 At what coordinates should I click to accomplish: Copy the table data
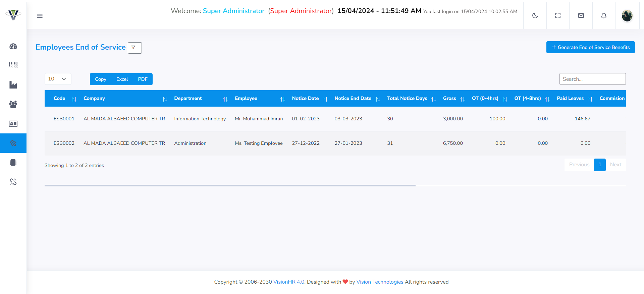(x=101, y=79)
